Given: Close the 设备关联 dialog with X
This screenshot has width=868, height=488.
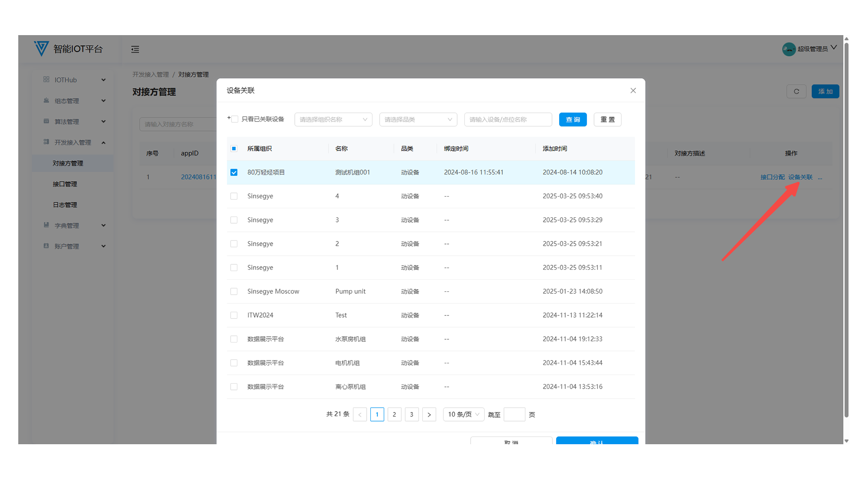Looking at the screenshot, I should tap(633, 90).
